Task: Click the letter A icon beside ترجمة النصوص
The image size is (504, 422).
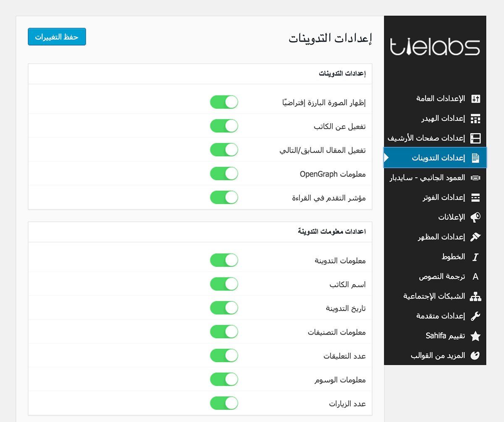Action: pos(475,277)
